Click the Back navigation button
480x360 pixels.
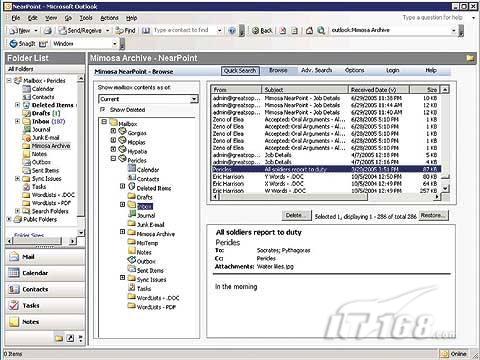tap(262, 31)
